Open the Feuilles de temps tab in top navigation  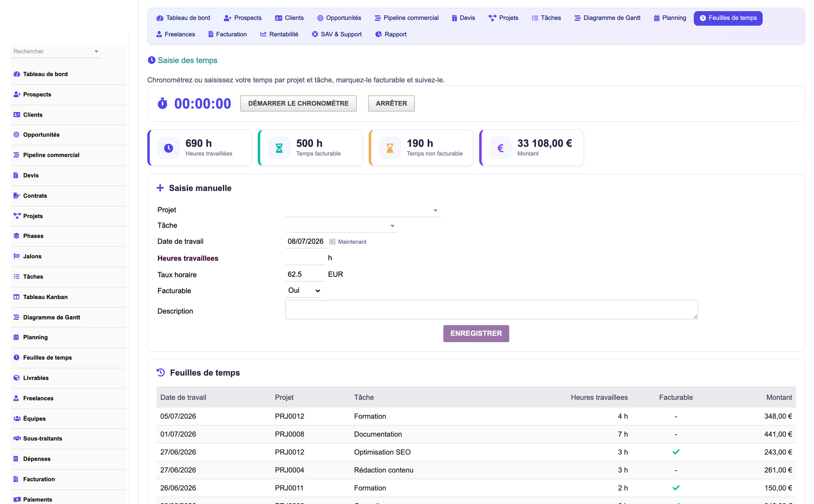pos(728,18)
